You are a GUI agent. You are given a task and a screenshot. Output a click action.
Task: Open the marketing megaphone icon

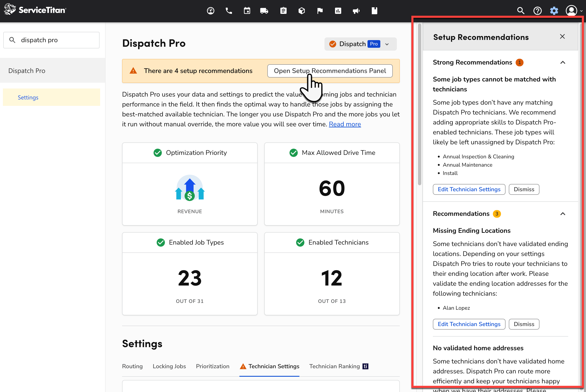[x=356, y=11]
